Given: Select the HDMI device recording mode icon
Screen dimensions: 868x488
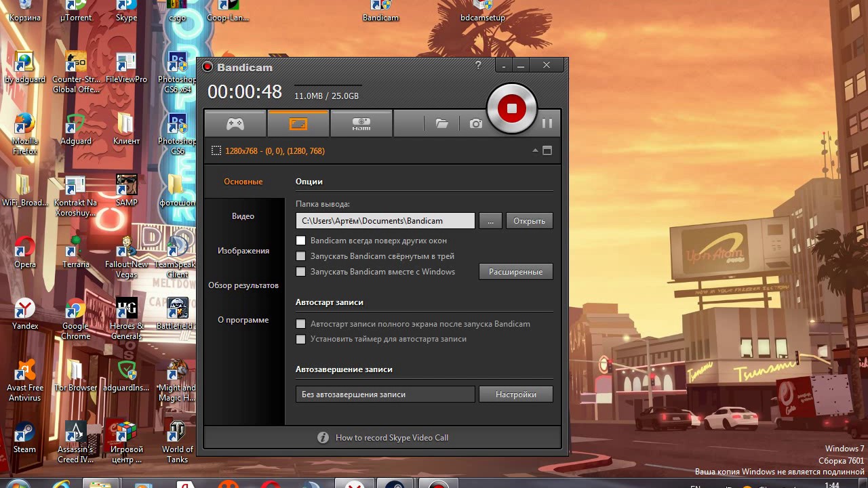Looking at the screenshot, I should (x=361, y=124).
